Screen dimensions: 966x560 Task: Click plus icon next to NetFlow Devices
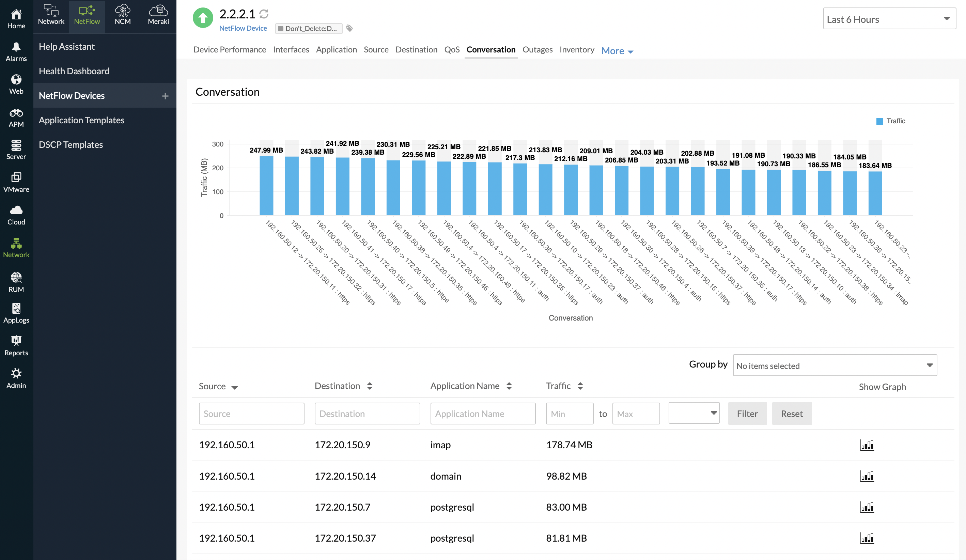(x=165, y=96)
